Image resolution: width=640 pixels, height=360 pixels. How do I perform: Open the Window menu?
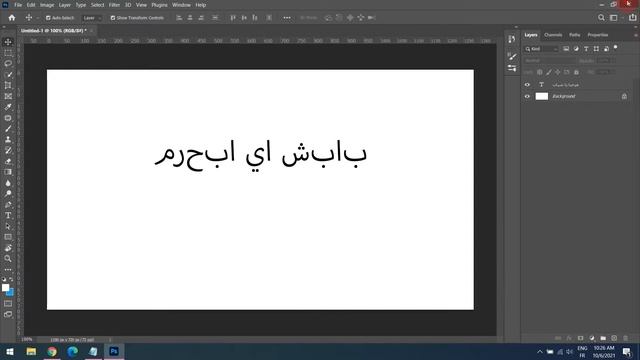coord(181,5)
